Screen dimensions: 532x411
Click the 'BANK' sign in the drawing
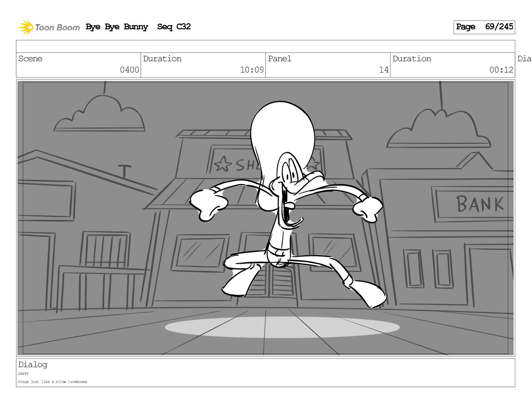point(480,204)
